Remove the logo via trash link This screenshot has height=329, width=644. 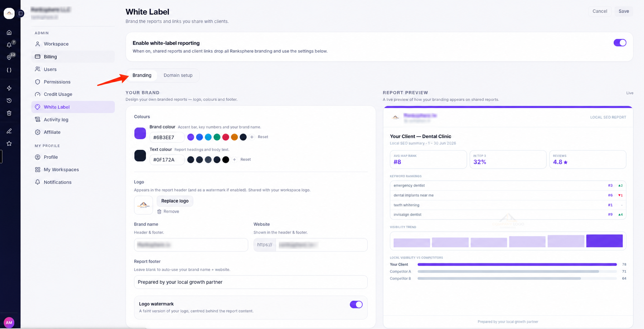pyautogui.click(x=168, y=211)
